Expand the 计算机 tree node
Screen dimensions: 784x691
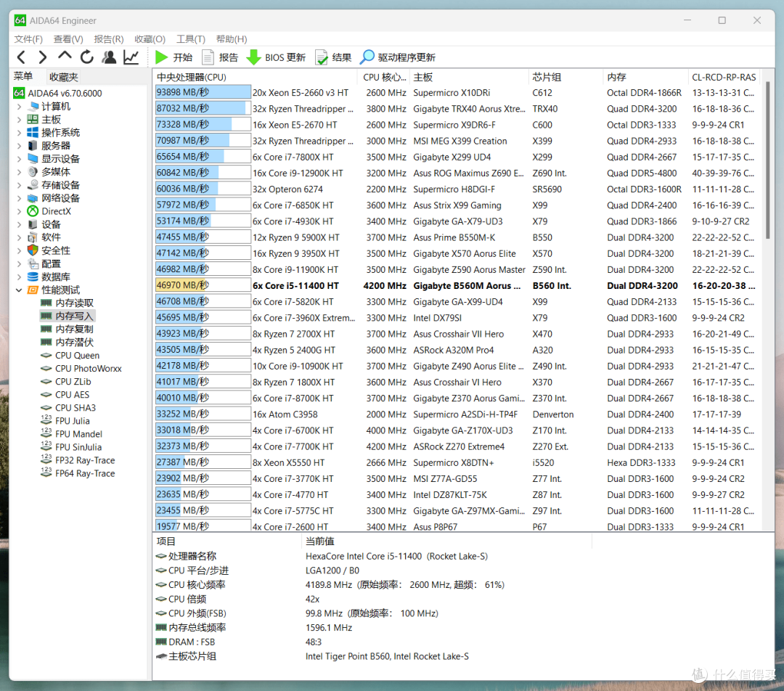[19, 107]
